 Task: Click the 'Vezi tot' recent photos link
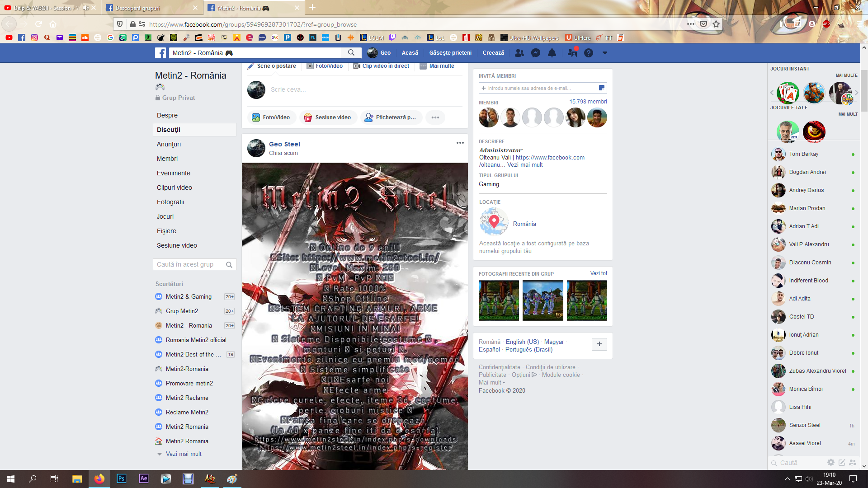(599, 273)
